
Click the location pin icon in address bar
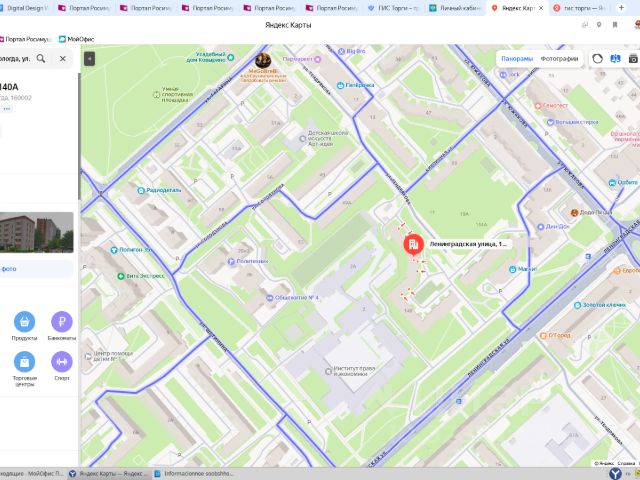599,25
